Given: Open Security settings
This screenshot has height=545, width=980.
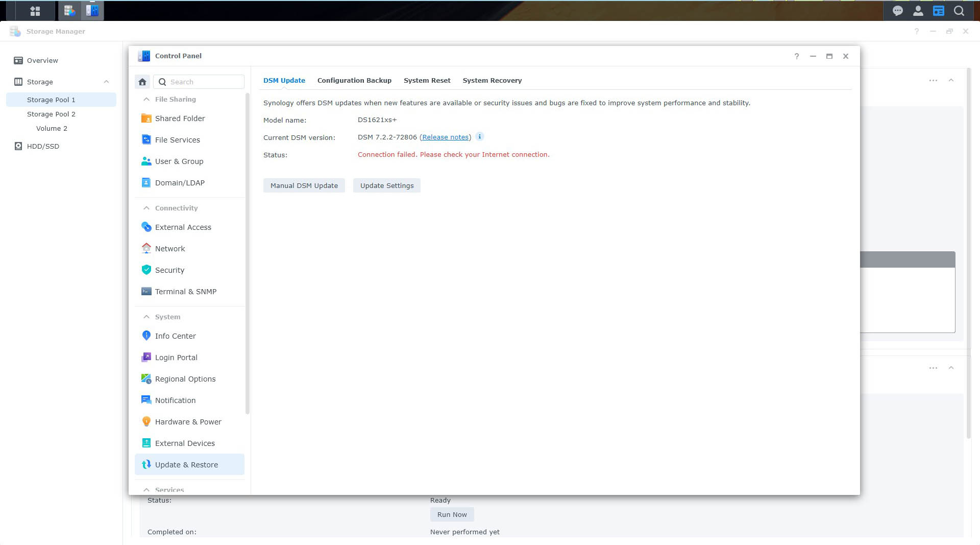Looking at the screenshot, I should [189, 270].
